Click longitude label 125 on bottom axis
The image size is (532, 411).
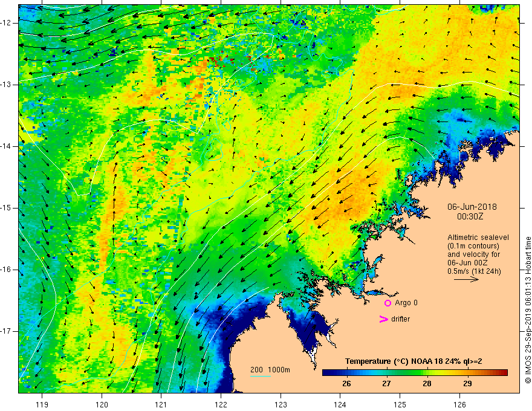click(400, 404)
